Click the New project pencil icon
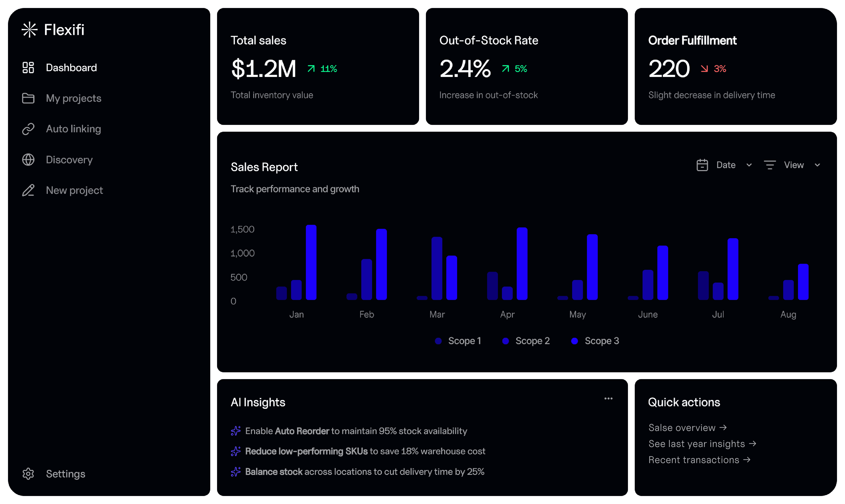This screenshot has height=504, width=845. click(x=28, y=190)
